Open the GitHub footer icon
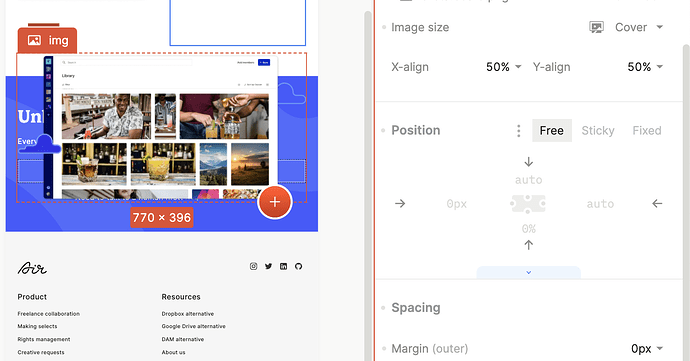 click(298, 266)
